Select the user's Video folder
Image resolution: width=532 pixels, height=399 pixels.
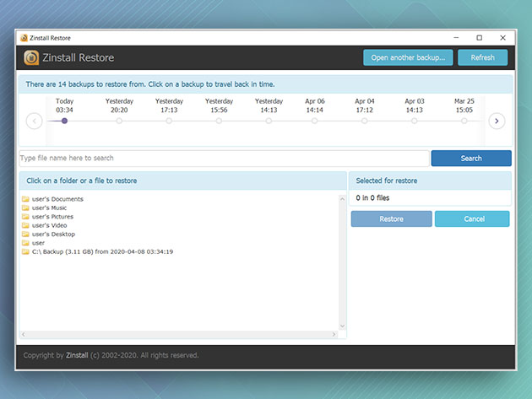[49, 225]
